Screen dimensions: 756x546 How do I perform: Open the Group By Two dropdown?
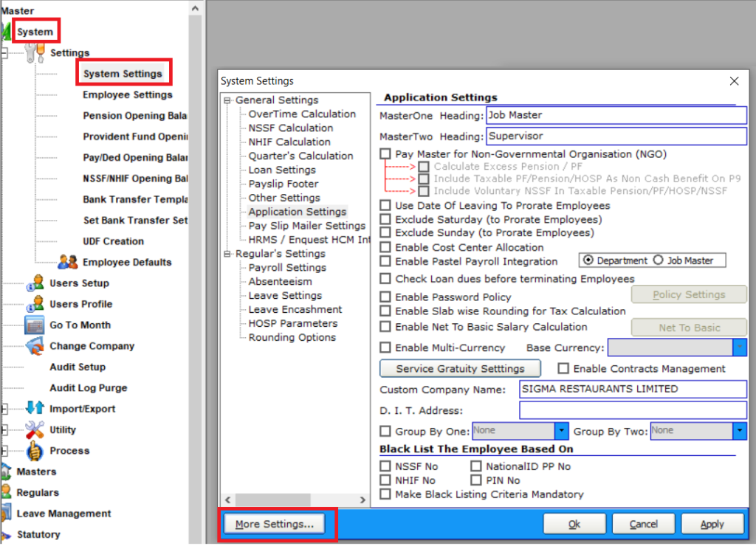click(x=740, y=431)
